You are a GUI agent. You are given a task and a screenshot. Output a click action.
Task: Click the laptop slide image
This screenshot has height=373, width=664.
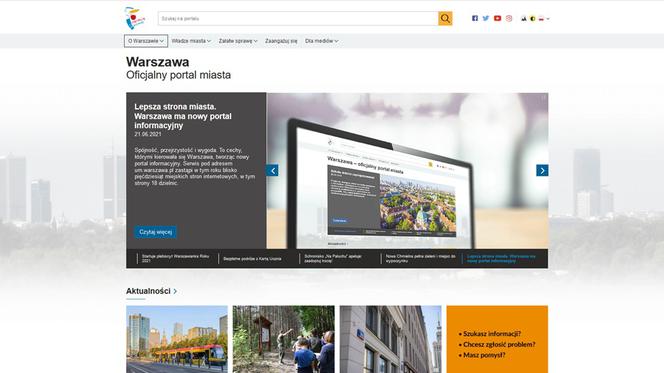(407, 171)
